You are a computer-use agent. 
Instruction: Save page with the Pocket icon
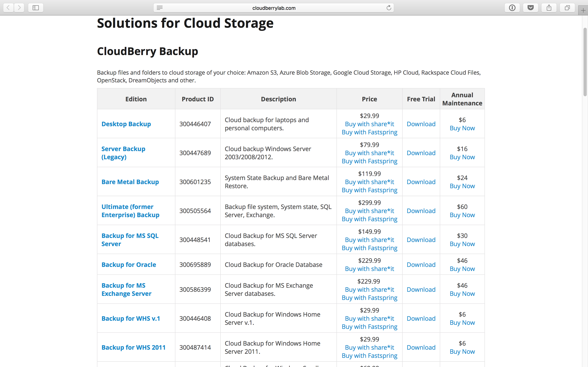(531, 8)
